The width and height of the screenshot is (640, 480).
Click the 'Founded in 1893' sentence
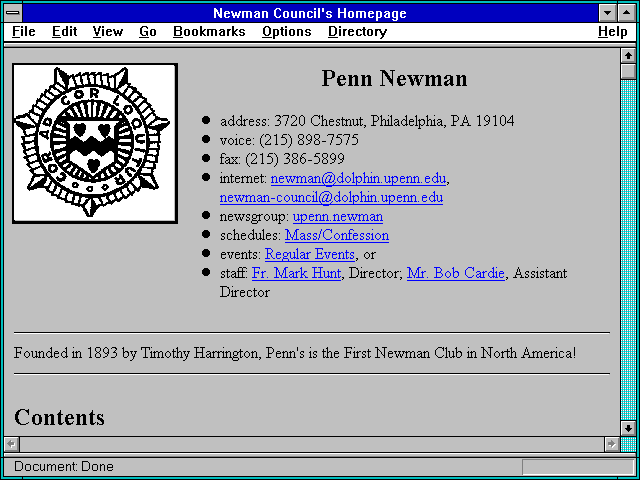tap(295, 353)
